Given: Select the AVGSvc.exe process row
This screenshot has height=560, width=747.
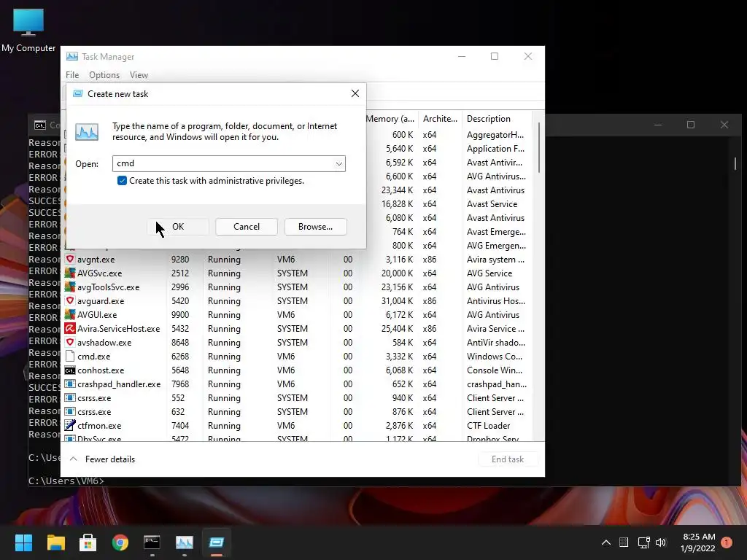Looking at the screenshot, I should pyautogui.click(x=298, y=273).
